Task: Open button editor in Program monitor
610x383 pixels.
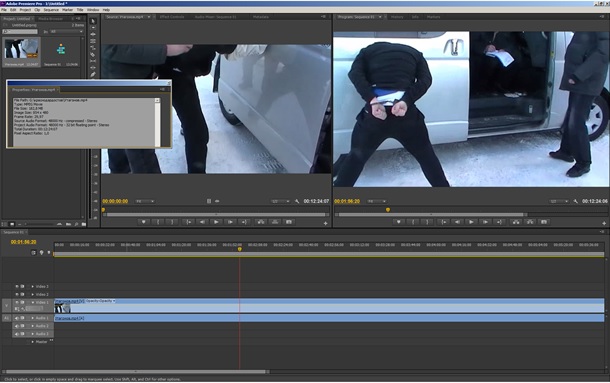Action: click(x=604, y=223)
